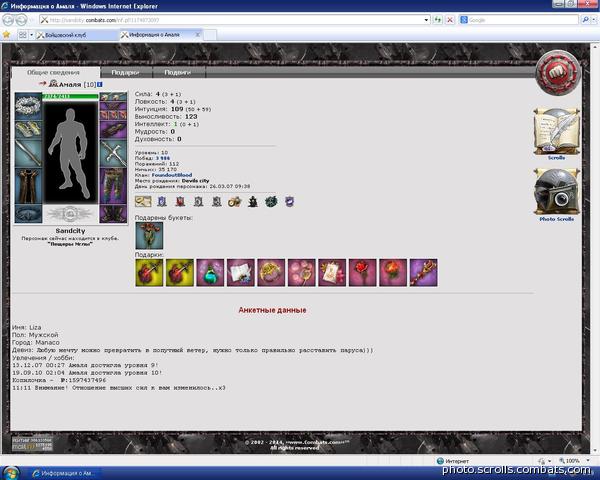Close the Информация о Амаля tab
The height and width of the screenshot is (480, 600).
pos(197,35)
